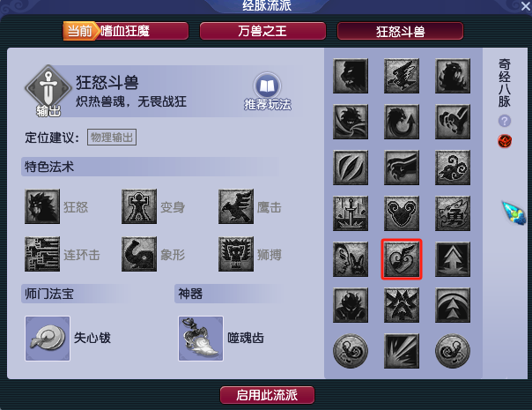Open the question mark help icon
The height and width of the screenshot is (410, 532).
(505, 121)
